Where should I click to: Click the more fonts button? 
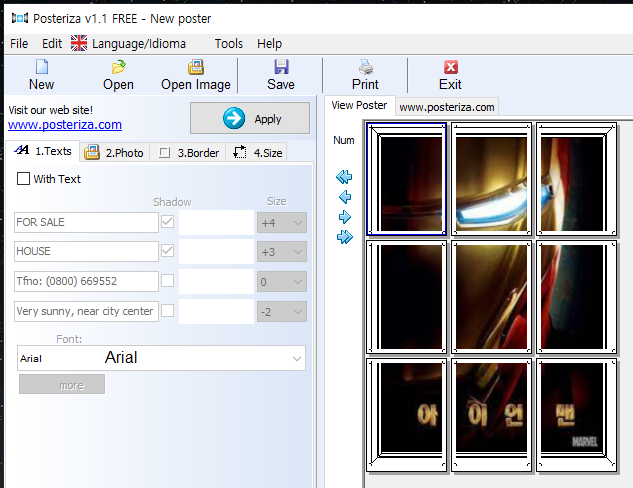click(x=62, y=384)
